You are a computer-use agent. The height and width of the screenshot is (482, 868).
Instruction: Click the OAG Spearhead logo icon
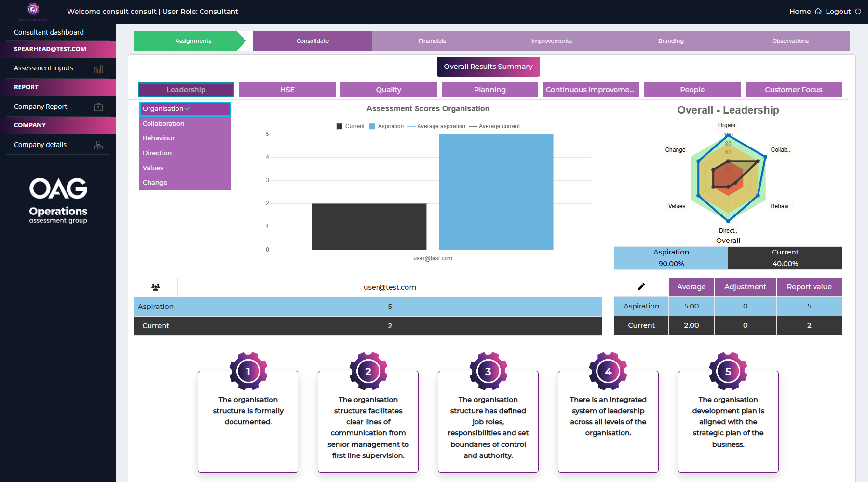(x=33, y=10)
